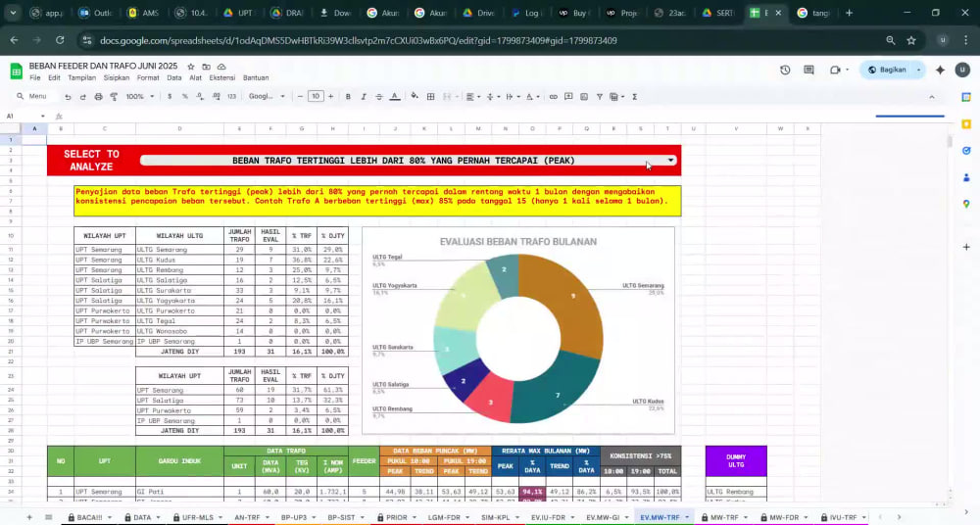Start a Meet call with the camera icon
This screenshot has height=525, width=980.
835,70
